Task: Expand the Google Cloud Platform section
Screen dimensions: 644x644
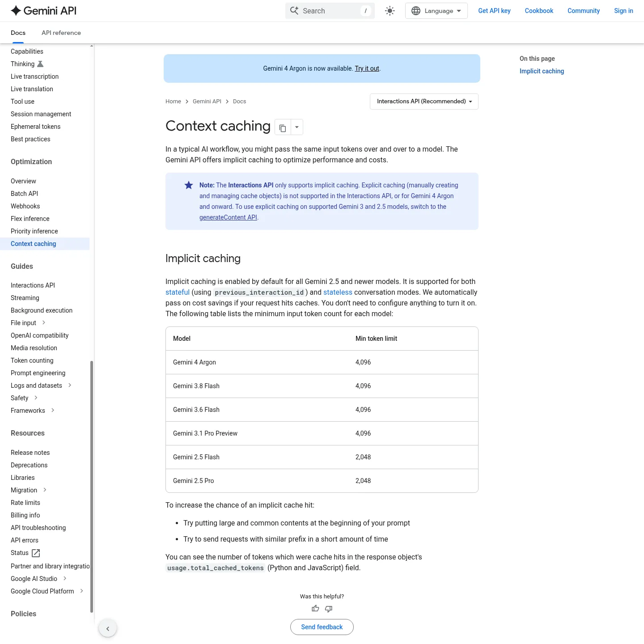Action: (x=81, y=591)
